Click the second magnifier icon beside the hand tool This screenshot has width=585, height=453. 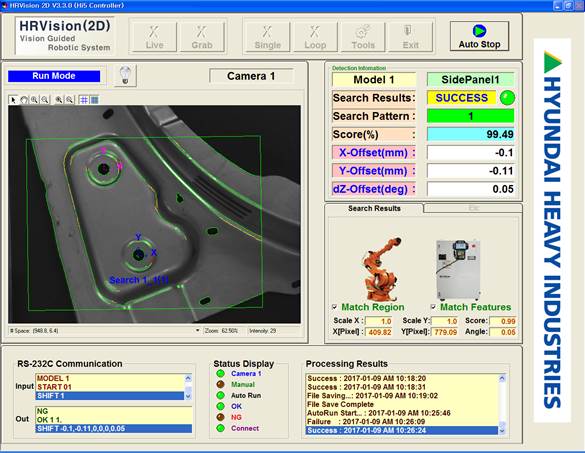[45, 100]
